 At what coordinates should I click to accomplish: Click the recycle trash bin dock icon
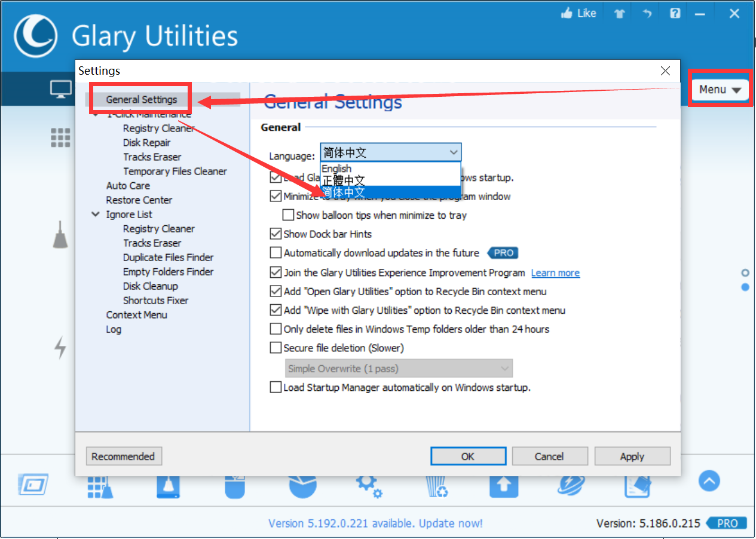(437, 487)
